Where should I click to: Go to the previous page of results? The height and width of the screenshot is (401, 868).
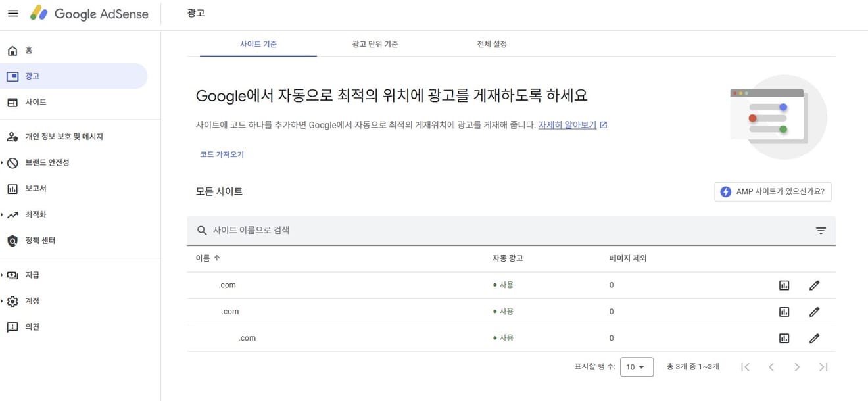771,367
